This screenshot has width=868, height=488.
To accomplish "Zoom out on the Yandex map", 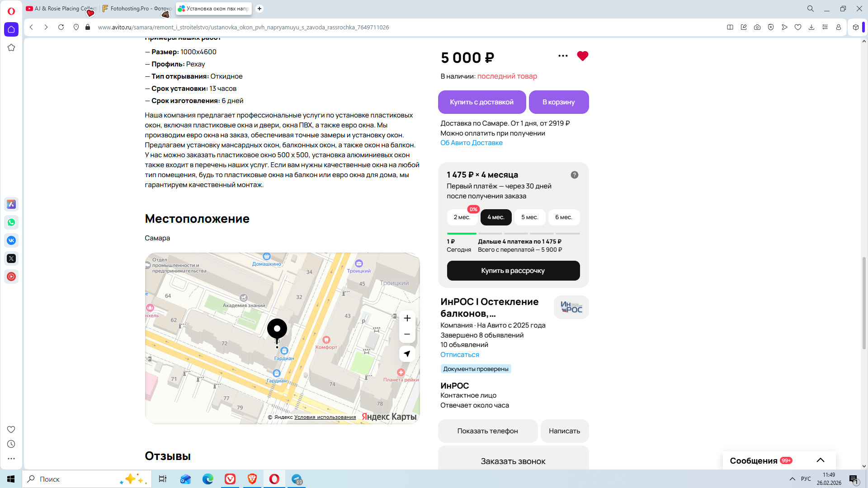I will [407, 334].
